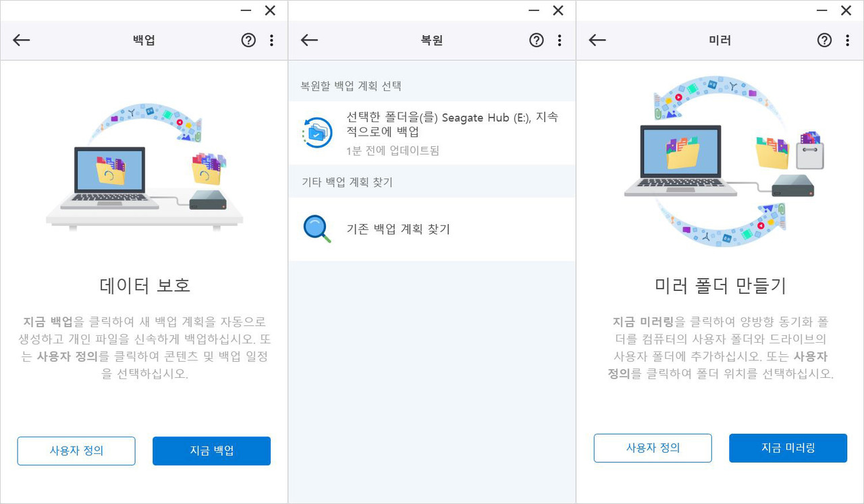
Task: Open help in the 복원 panel
Action: tap(537, 40)
